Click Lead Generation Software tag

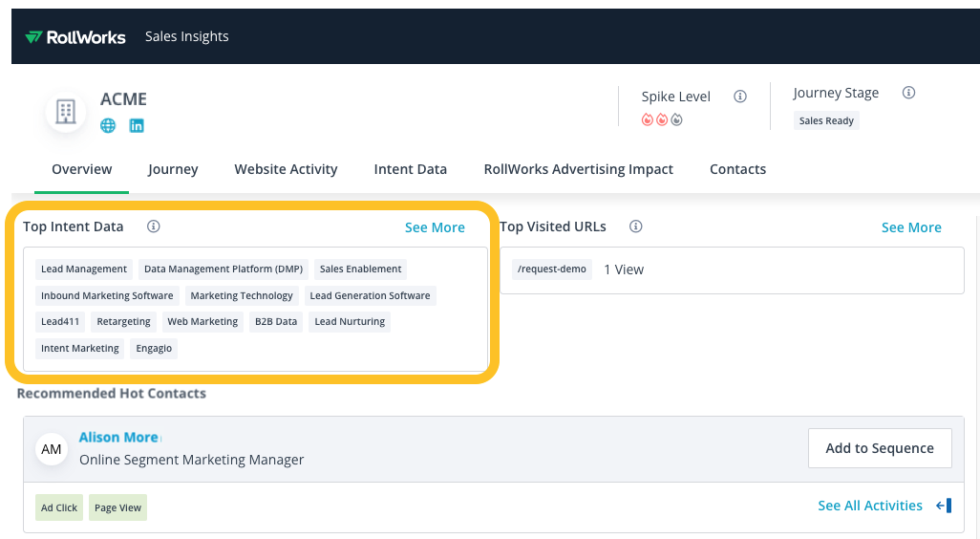(370, 295)
